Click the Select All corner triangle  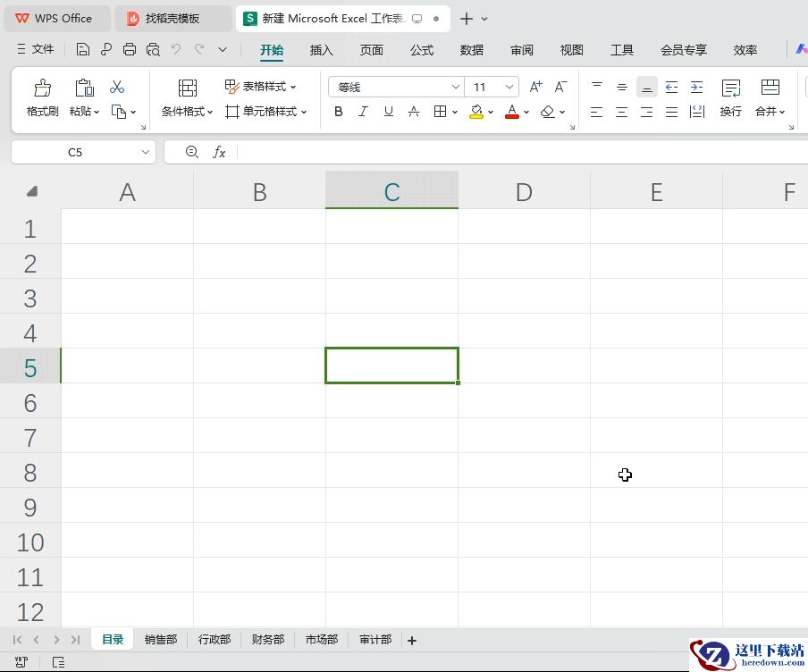pyautogui.click(x=32, y=192)
